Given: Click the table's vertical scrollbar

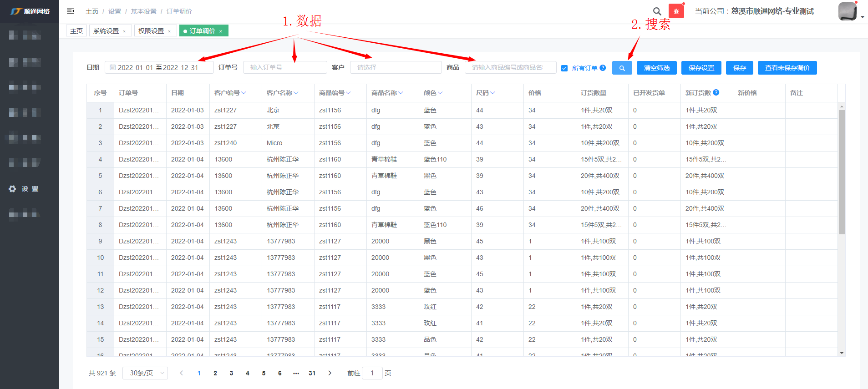Looking at the screenshot, I should point(842,173).
